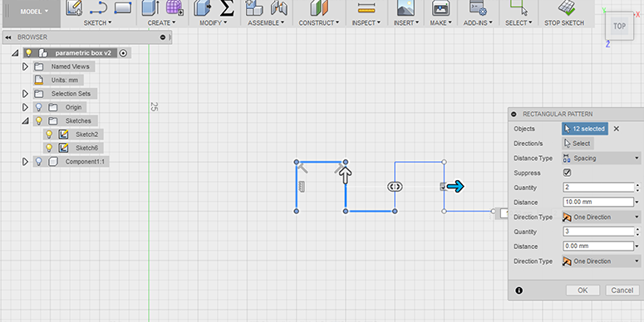
Task: Click the blue direction arrow manipulator
Action: click(x=455, y=187)
